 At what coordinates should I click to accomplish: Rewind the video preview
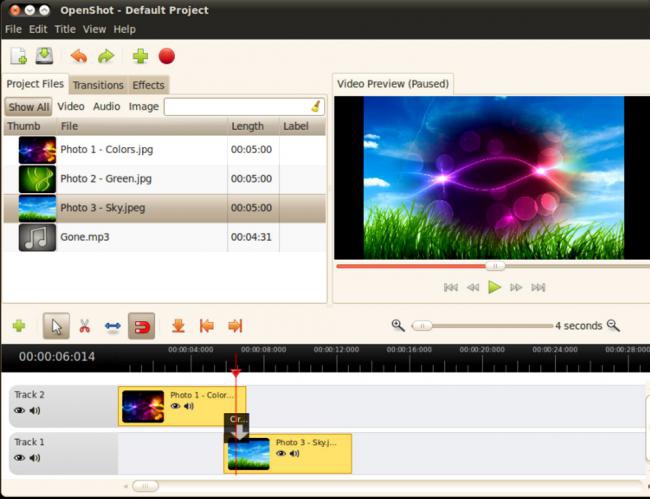[473, 287]
